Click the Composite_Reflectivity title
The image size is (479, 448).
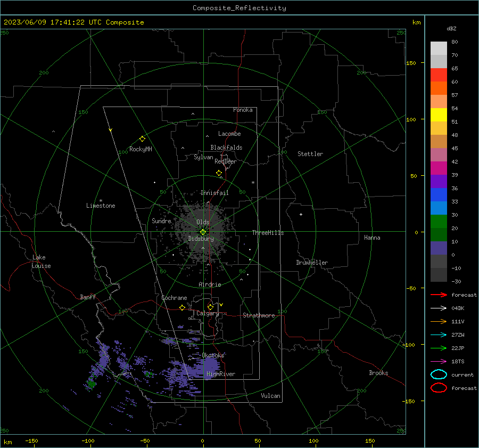[239, 8]
